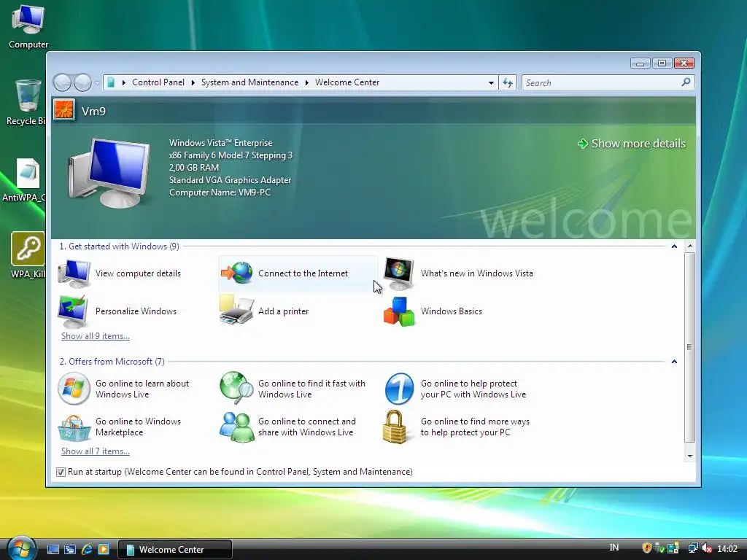Click find it fast with Windows Live icon
Screen dimensions: 747x560
pyautogui.click(x=236, y=388)
